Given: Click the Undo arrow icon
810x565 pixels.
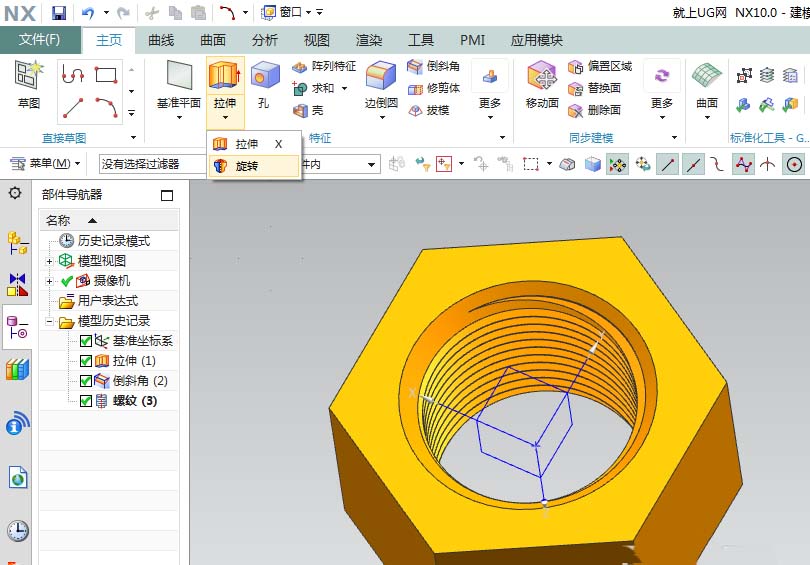Looking at the screenshot, I should coord(88,12).
